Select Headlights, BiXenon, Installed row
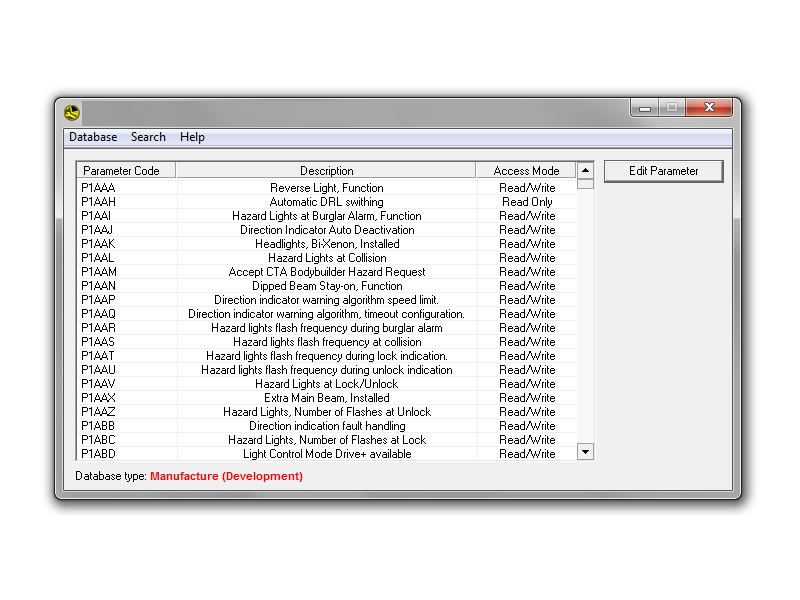The height and width of the screenshot is (600, 800). 326,244
